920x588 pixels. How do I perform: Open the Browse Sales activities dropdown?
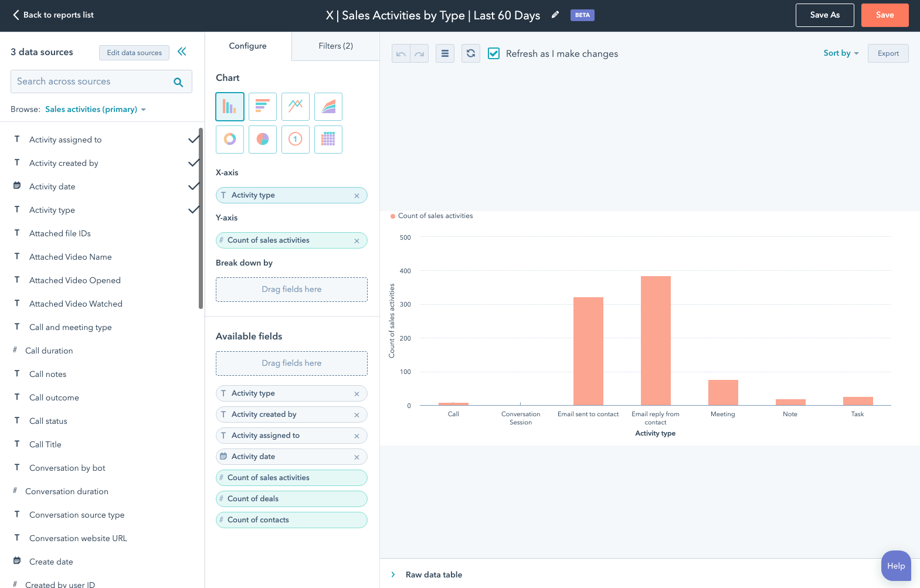pyautogui.click(x=95, y=110)
